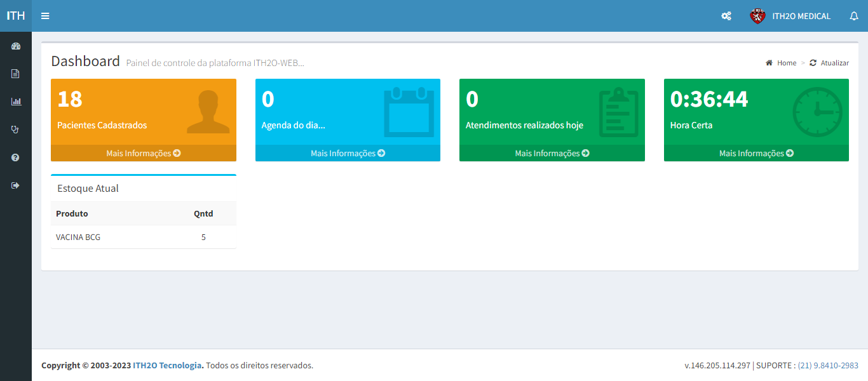
Task: Toggle the sidebar with the hamburger button
Action: [44, 16]
